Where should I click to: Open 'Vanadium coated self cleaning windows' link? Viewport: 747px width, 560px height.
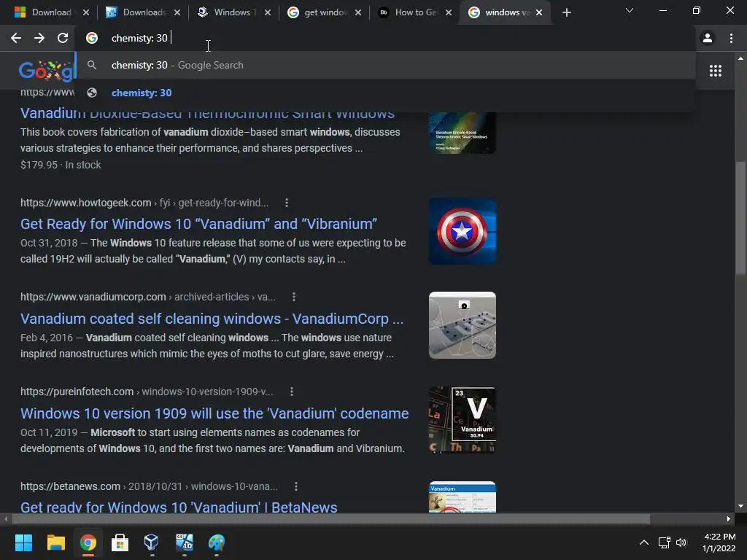click(x=212, y=319)
